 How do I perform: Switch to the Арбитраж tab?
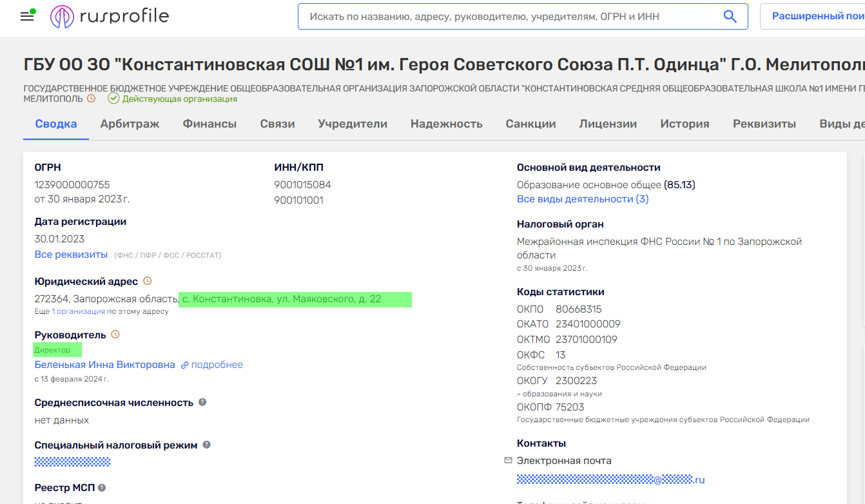pyautogui.click(x=130, y=124)
